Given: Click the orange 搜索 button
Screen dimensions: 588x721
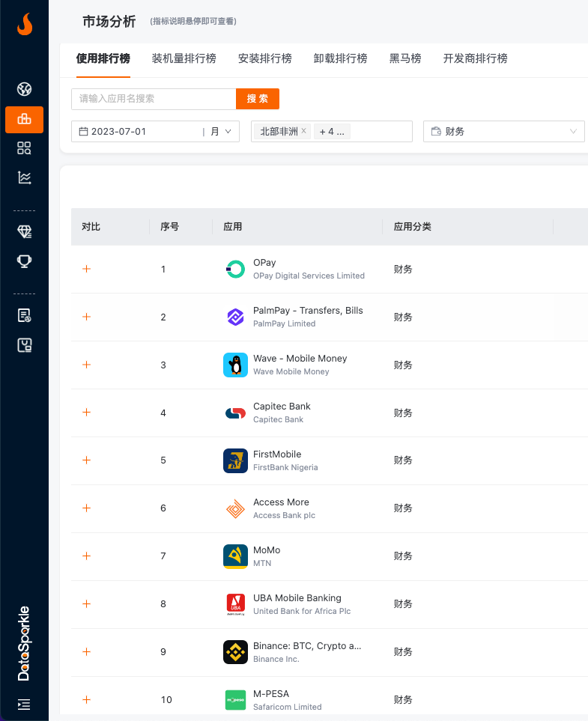Looking at the screenshot, I should pos(258,99).
